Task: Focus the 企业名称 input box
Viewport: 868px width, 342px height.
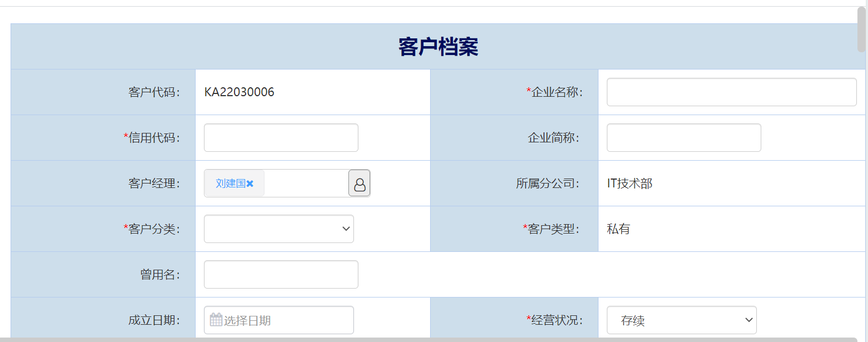Action: click(731, 92)
